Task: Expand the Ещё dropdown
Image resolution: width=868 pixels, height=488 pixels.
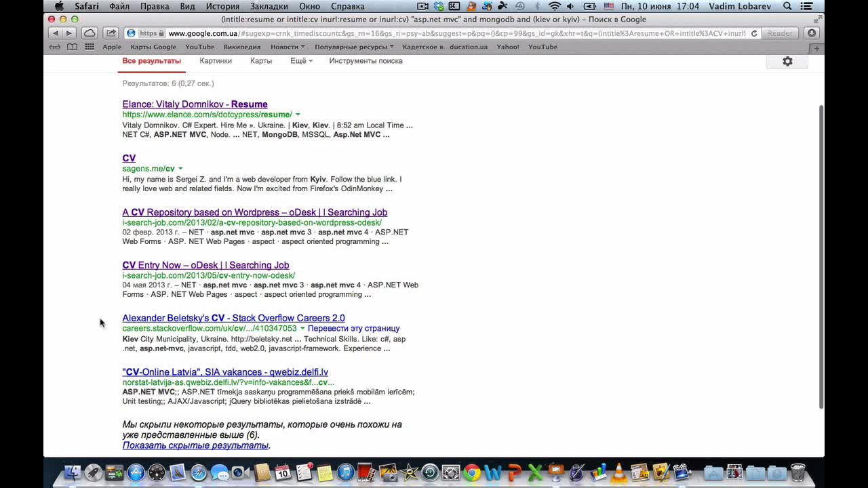Action: pyautogui.click(x=301, y=61)
